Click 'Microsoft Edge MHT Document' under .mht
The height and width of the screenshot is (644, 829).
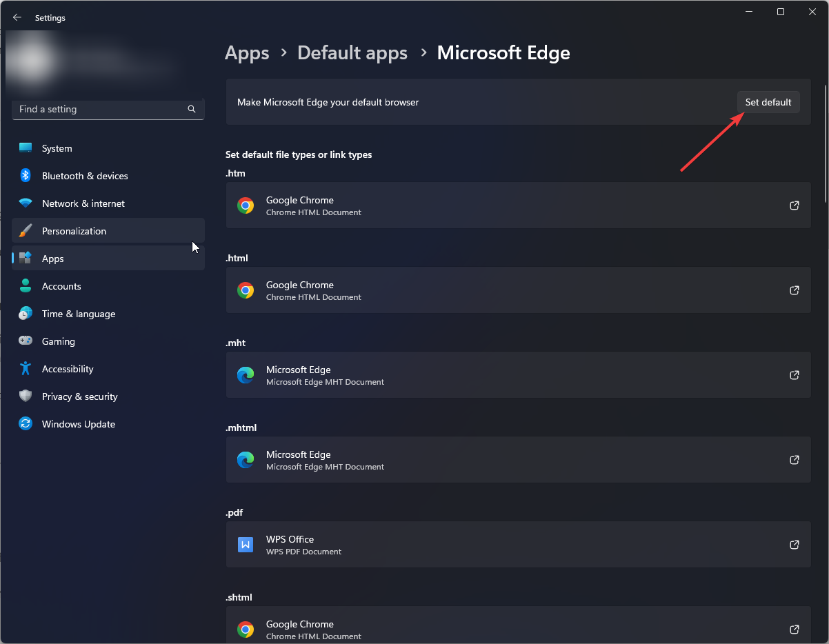[325, 382]
